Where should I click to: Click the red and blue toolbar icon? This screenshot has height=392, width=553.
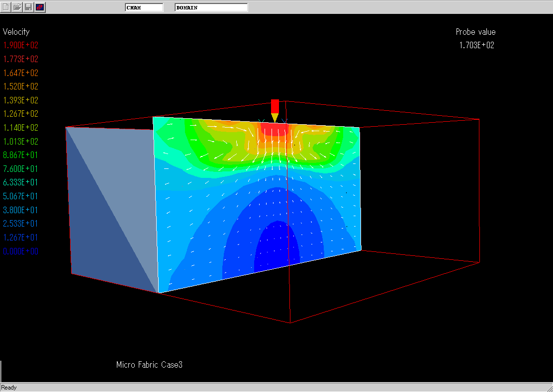(40, 7)
